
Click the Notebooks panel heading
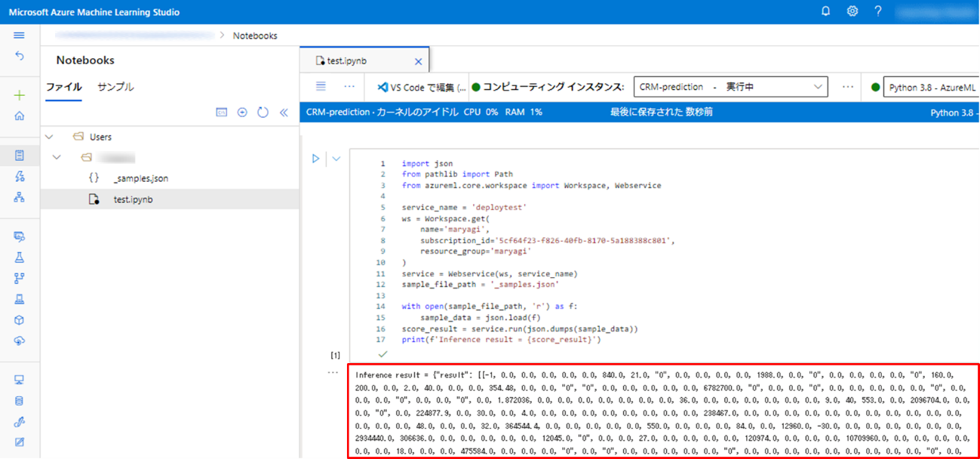pyautogui.click(x=85, y=60)
